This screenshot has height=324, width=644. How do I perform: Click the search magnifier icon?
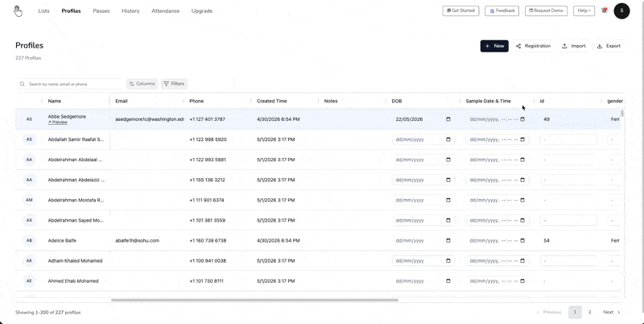click(23, 84)
